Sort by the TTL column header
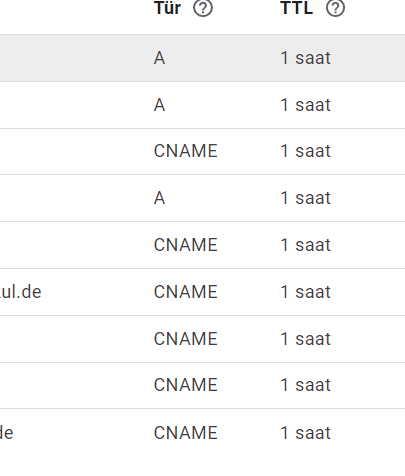This screenshot has height=476, width=405. [297, 8]
